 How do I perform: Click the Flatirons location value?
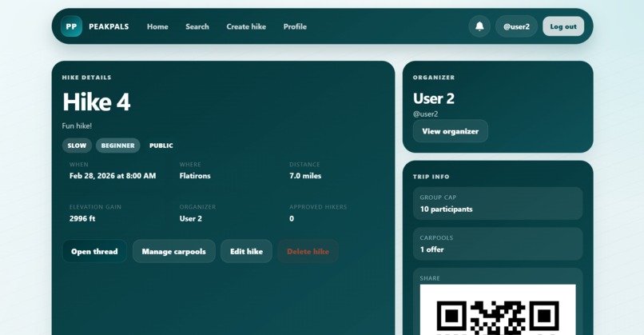(x=195, y=176)
